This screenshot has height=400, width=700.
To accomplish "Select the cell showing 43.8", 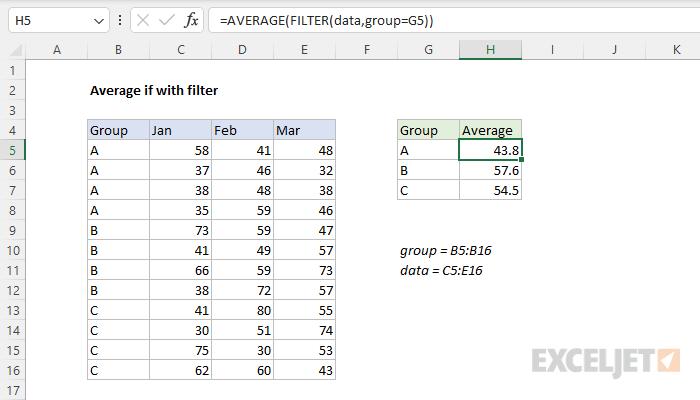I will (490, 150).
